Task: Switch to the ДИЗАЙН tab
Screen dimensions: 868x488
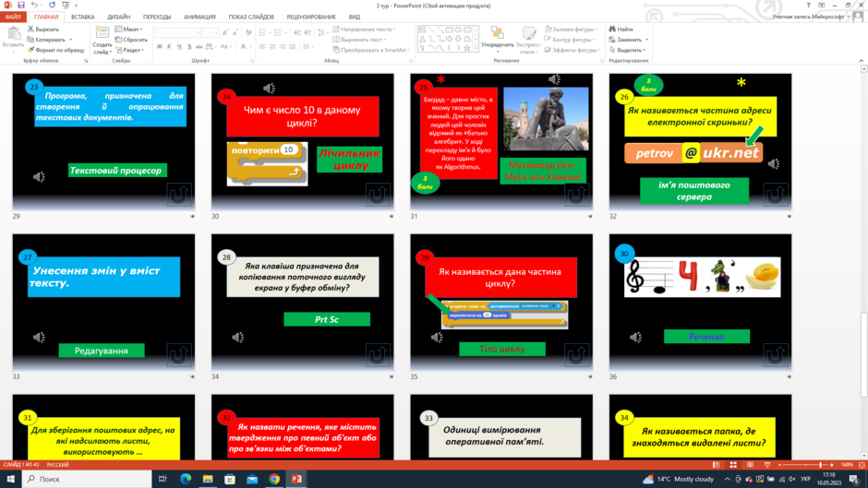Action: click(x=118, y=18)
